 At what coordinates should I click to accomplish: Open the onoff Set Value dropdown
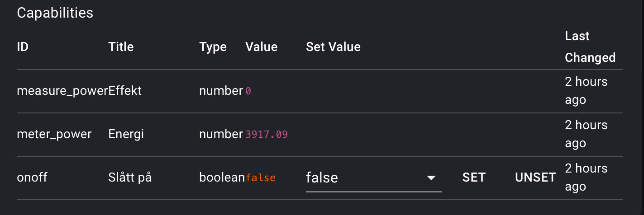pos(373,178)
